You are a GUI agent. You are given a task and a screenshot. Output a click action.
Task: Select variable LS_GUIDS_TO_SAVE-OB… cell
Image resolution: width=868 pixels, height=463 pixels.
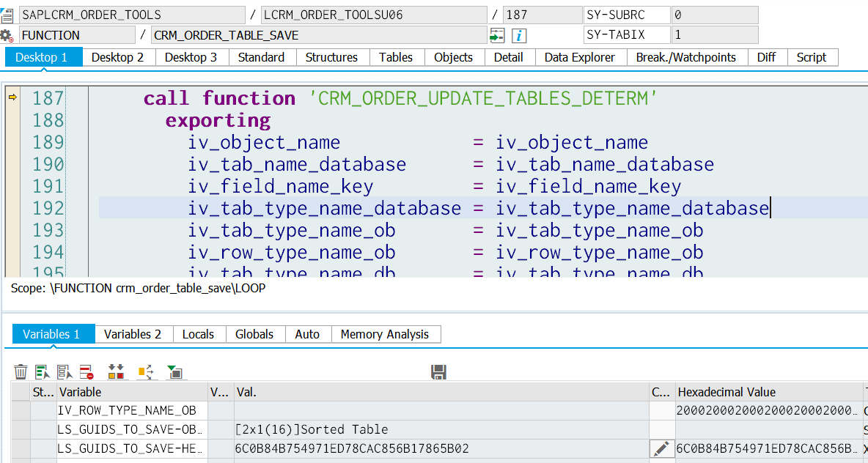[132, 429]
